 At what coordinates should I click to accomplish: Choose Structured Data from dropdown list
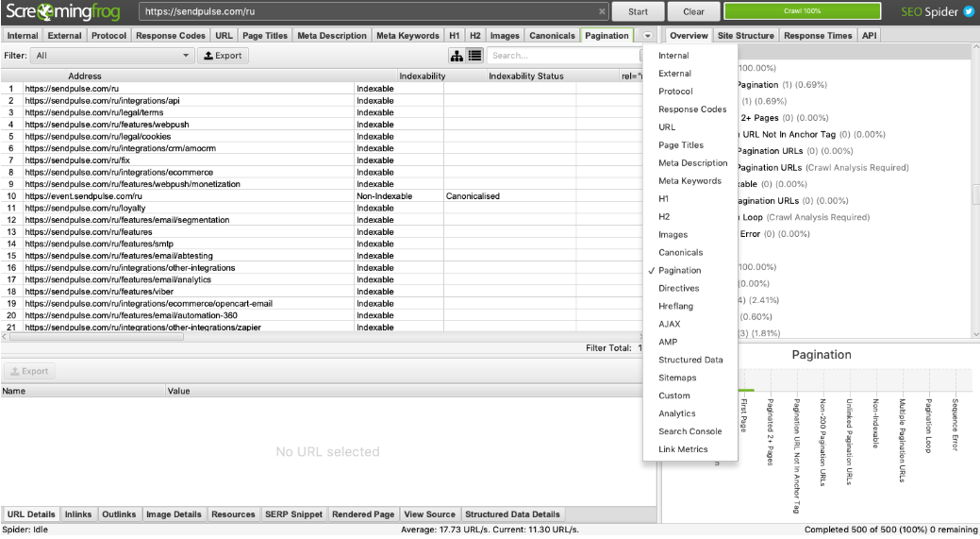690,360
